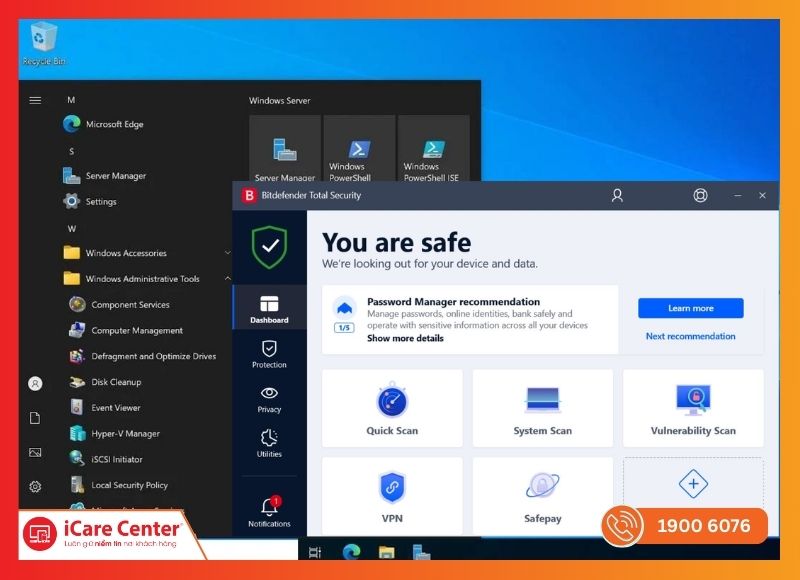Open Server Manager from Start menu app list
The width and height of the screenshot is (800, 580).
105,175
